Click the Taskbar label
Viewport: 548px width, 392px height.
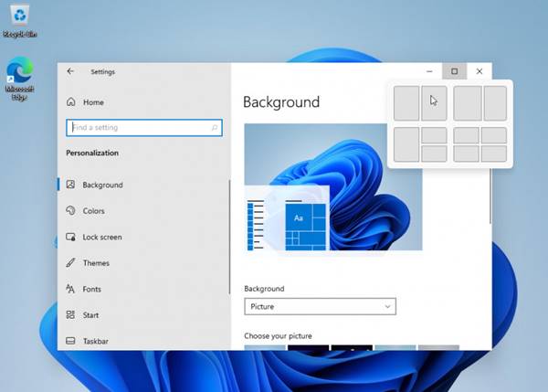[x=96, y=341]
